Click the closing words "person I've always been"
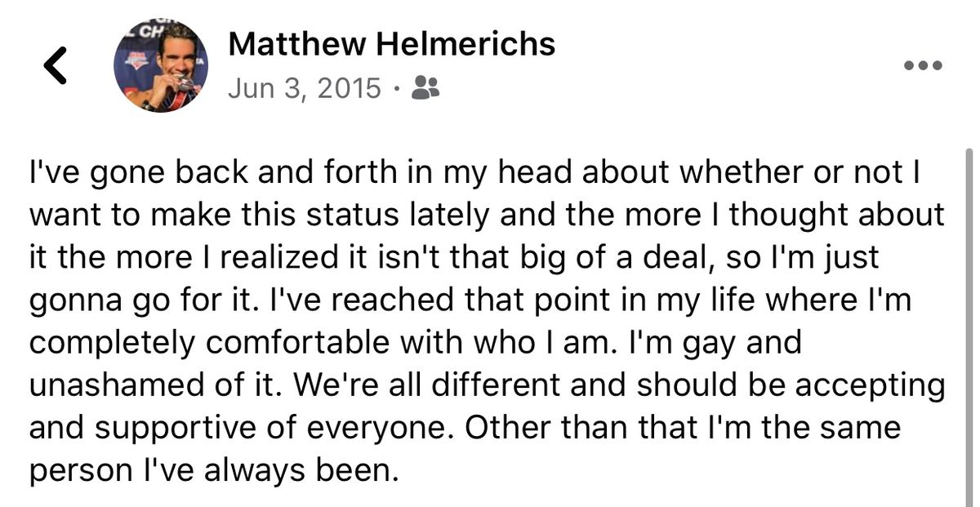The image size is (980, 507). 214,471
